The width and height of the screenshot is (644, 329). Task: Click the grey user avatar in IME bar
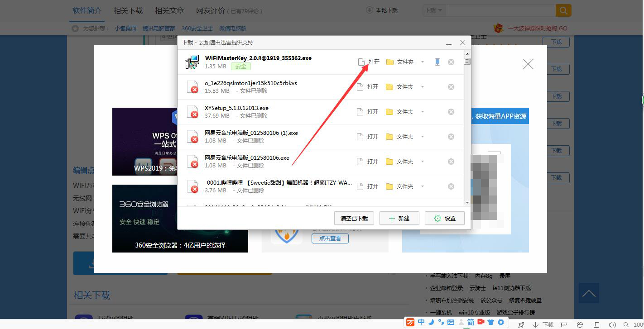coord(461,323)
